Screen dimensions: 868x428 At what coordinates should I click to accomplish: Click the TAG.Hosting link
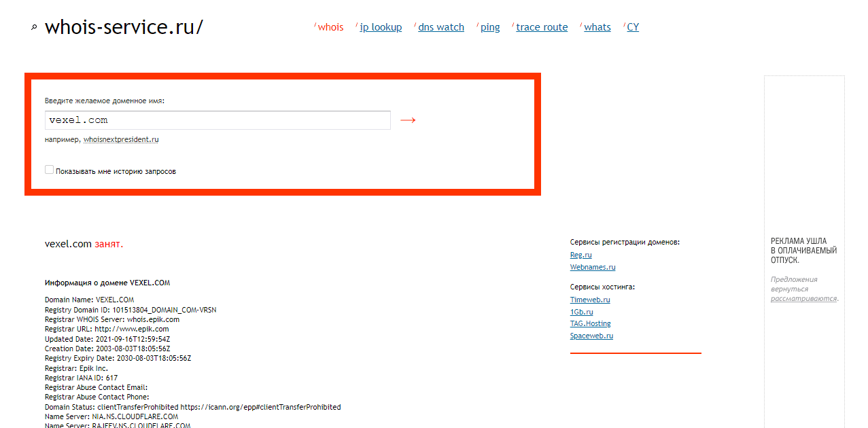click(590, 323)
